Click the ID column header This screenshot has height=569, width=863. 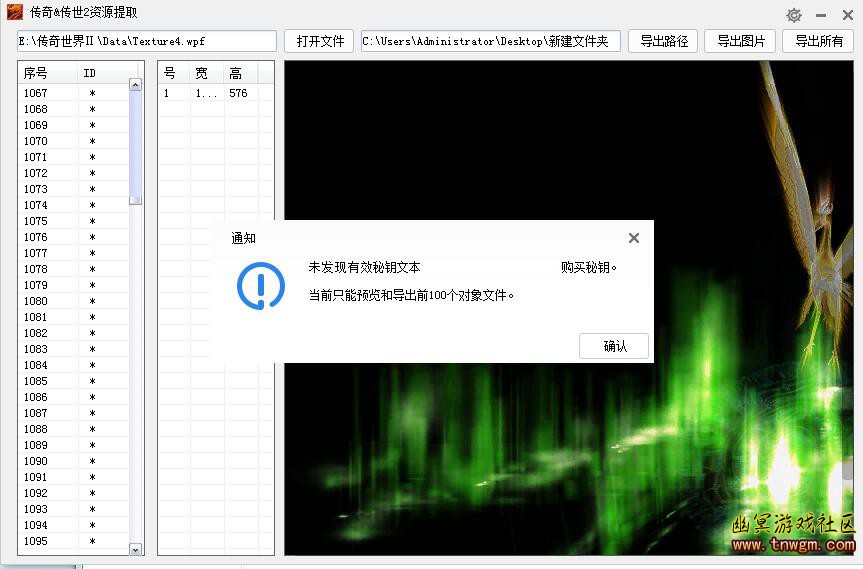pyautogui.click(x=102, y=73)
